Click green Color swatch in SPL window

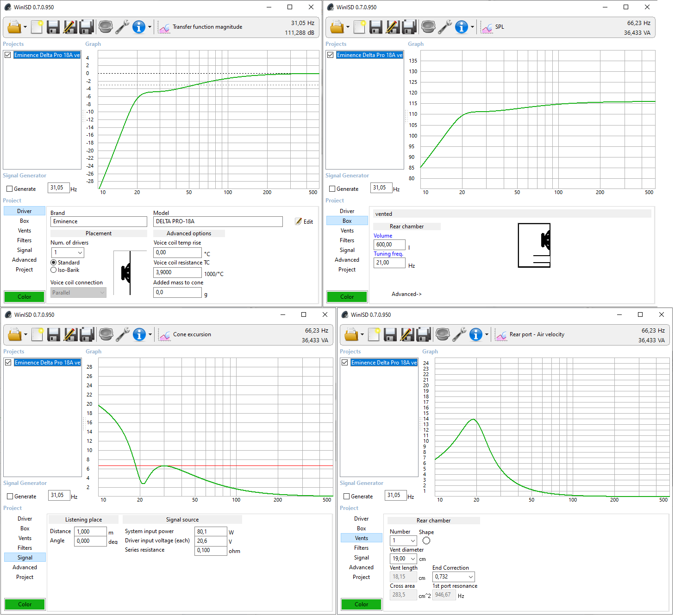(x=347, y=296)
